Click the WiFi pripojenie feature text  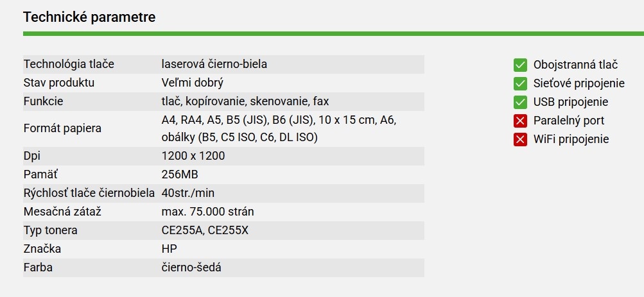571,139
